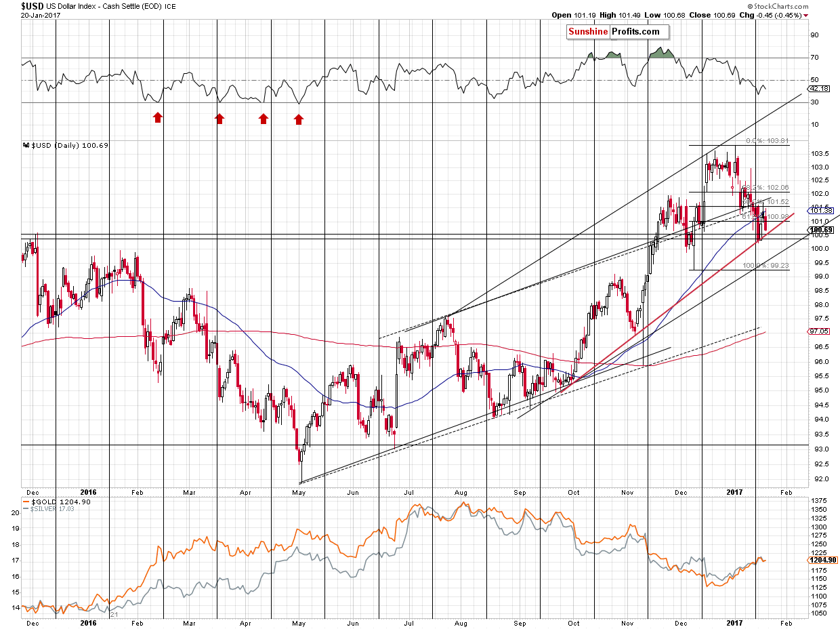Click the gold price tag 1204.90 on the axis
The width and height of the screenshot is (840, 629).
[x=821, y=561]
